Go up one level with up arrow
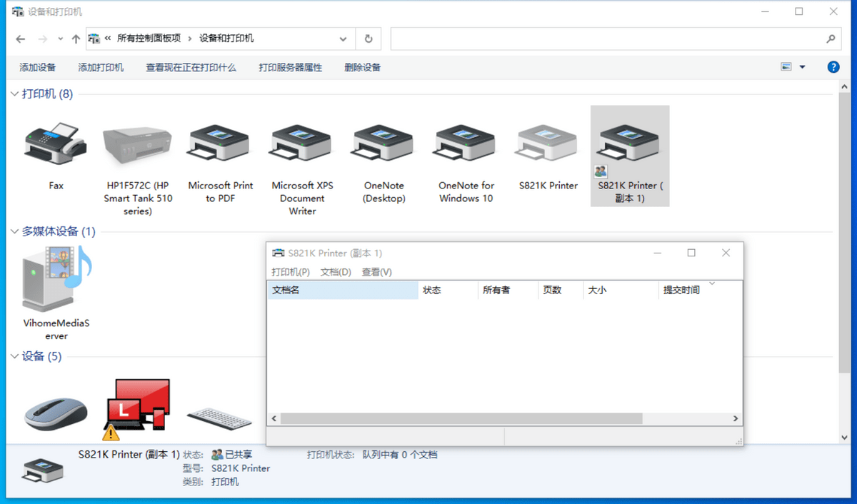857x504 pixels. tap(76, 39)
